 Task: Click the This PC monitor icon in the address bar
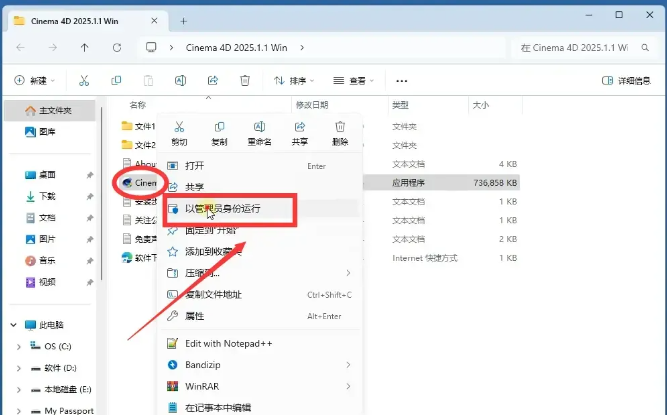pyautogui.click(x=151, y=47)
